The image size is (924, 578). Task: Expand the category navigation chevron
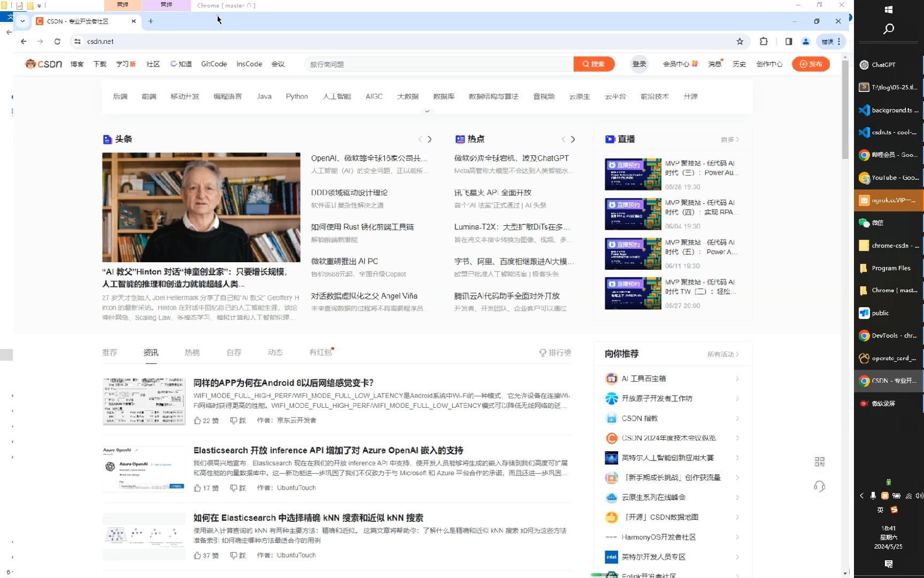[427, 111]
